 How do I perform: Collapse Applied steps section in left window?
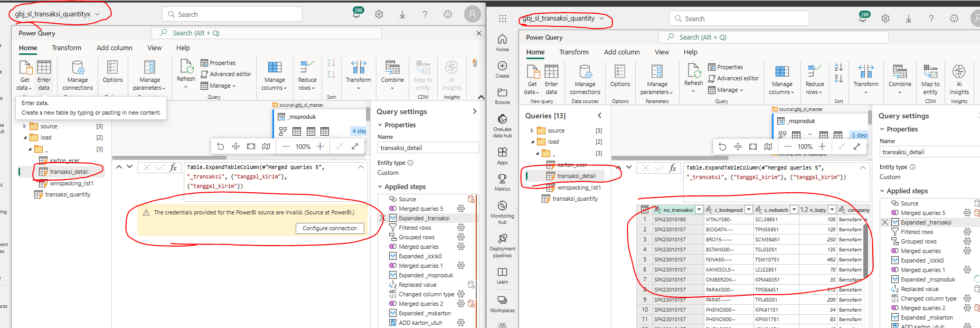pyautogui.click(x=380, y=187)
